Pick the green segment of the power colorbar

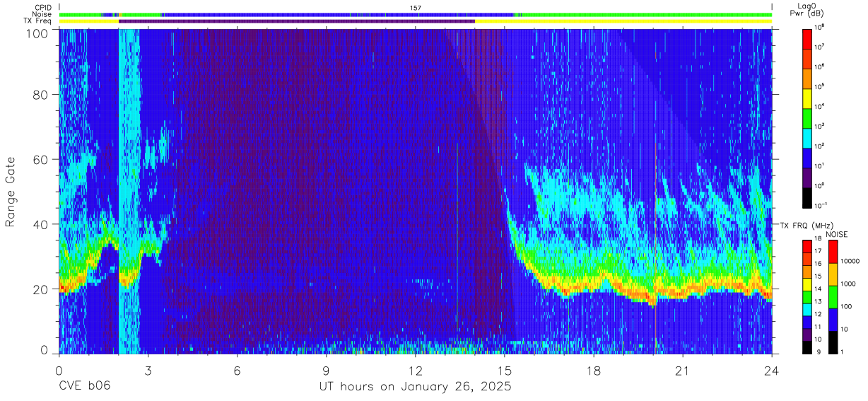(807, 117)
